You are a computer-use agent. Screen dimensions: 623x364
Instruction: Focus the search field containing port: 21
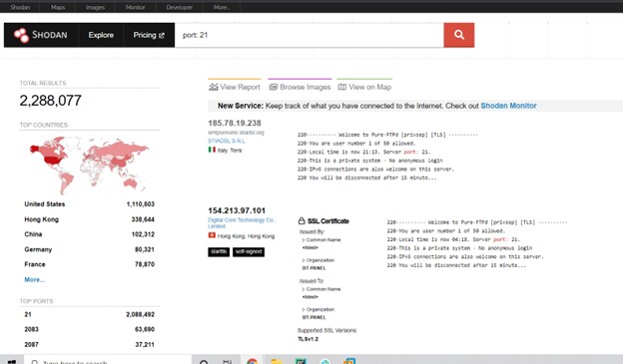[x=310, y=35]
